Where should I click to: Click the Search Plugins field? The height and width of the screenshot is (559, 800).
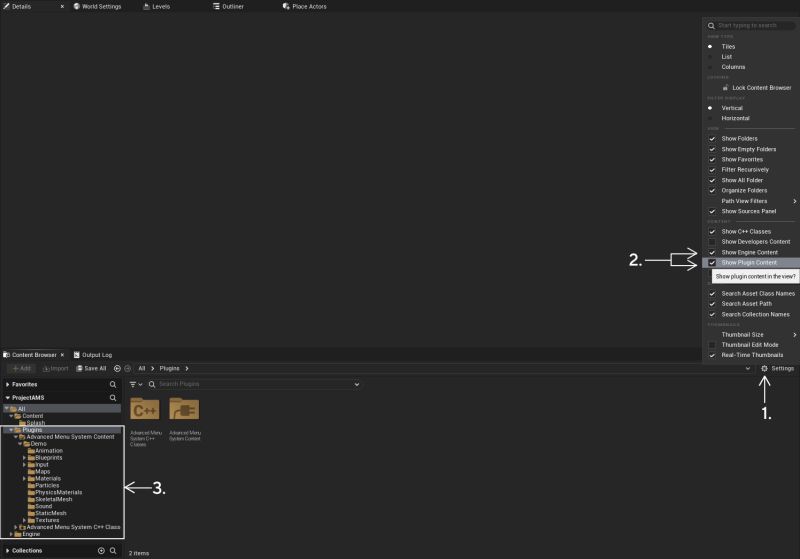[255, 384]
